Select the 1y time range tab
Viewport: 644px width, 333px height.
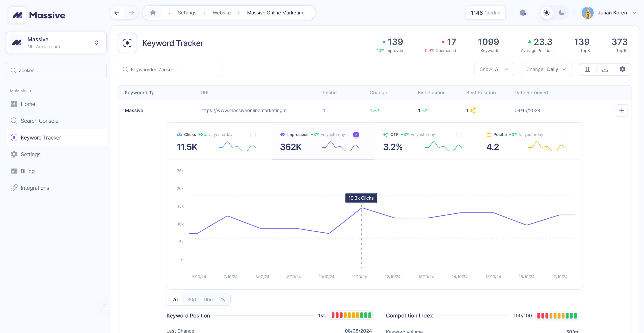[223, 299]
